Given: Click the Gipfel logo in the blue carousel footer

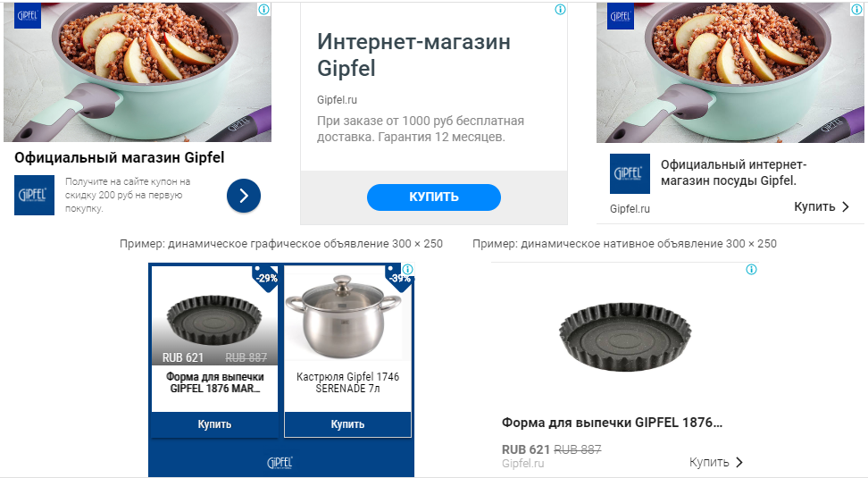Looking at the screenshot, I should [280, 463].
